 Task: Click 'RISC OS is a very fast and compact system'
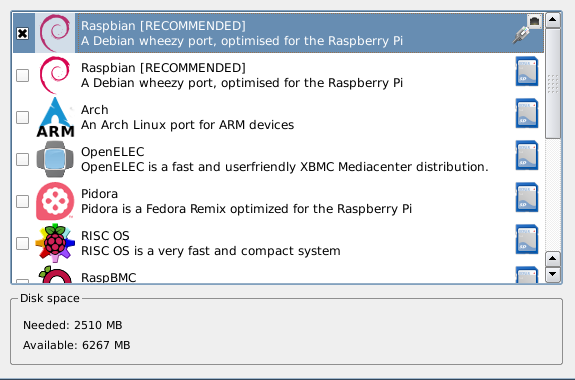pyautogui.click(x=210, y=251)
